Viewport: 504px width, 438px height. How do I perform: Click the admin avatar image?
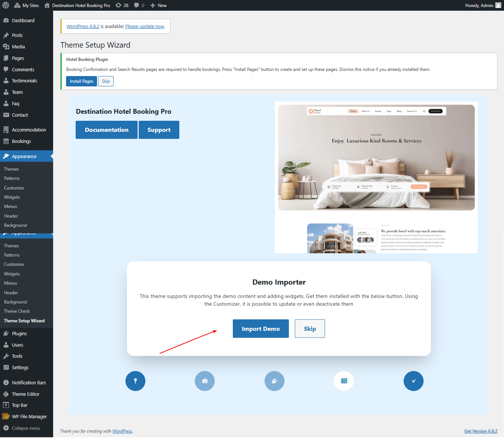coord(498,5)
